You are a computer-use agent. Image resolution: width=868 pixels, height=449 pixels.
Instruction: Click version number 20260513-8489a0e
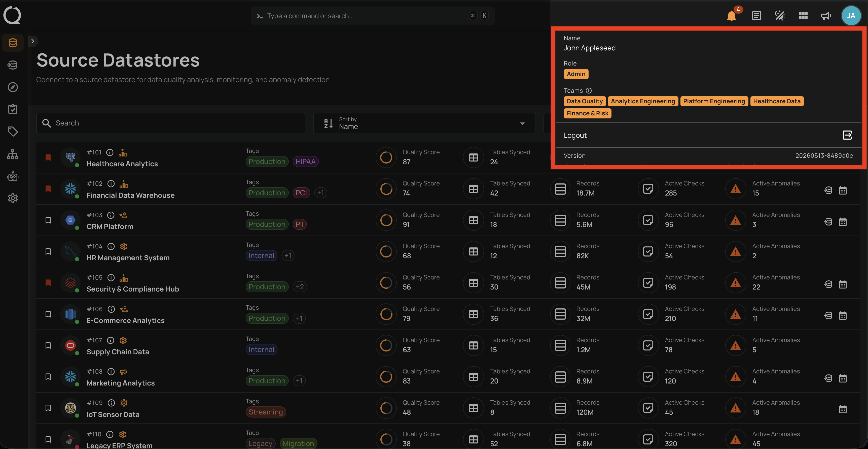click(824, 156)
